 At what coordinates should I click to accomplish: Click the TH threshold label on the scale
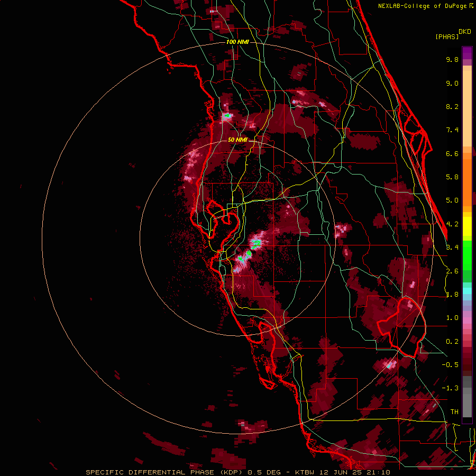pos(454,412)
